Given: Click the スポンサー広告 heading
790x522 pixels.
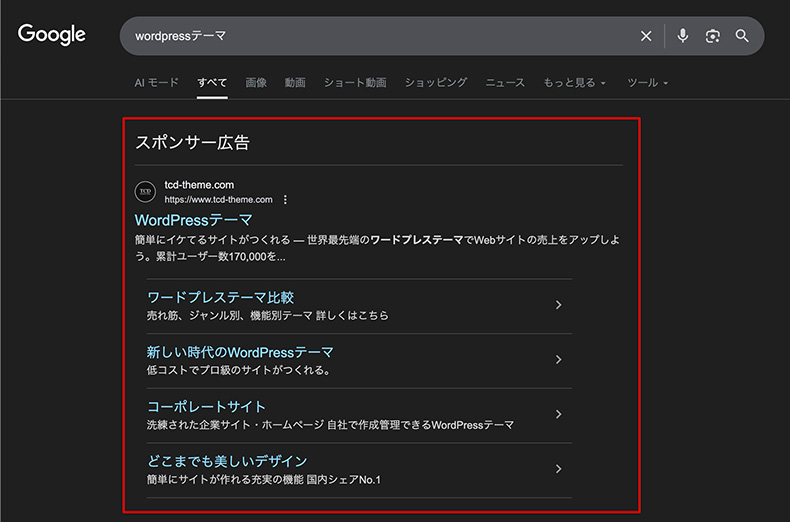Looking at the screenshot, I should [x=192, y=143].
